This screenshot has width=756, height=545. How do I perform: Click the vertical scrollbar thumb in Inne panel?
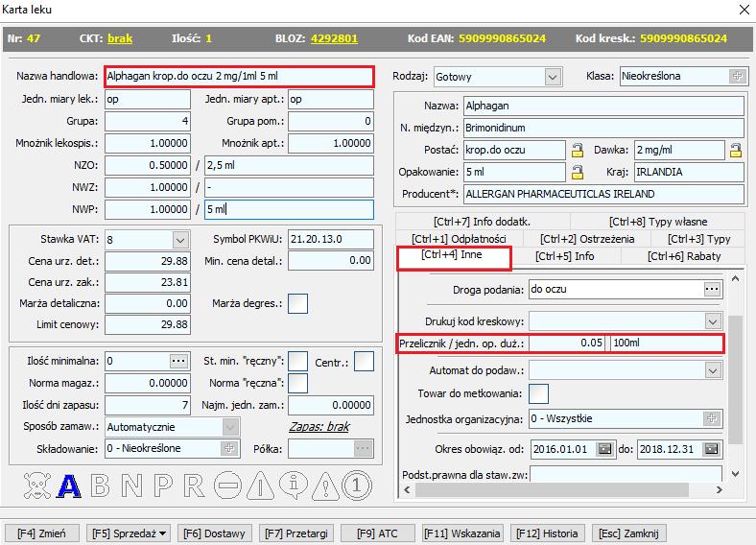pyautogui.click(x=735, y=380)
